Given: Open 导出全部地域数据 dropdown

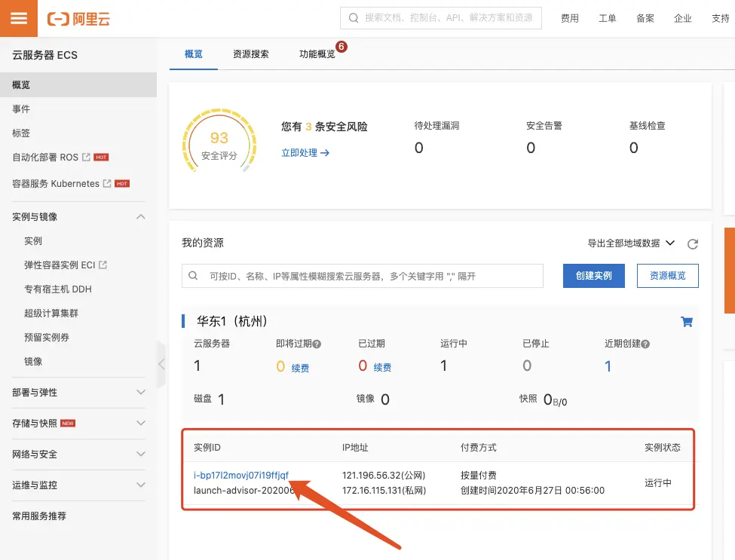Looking at the screenshot, I should (x=631, y=243).
